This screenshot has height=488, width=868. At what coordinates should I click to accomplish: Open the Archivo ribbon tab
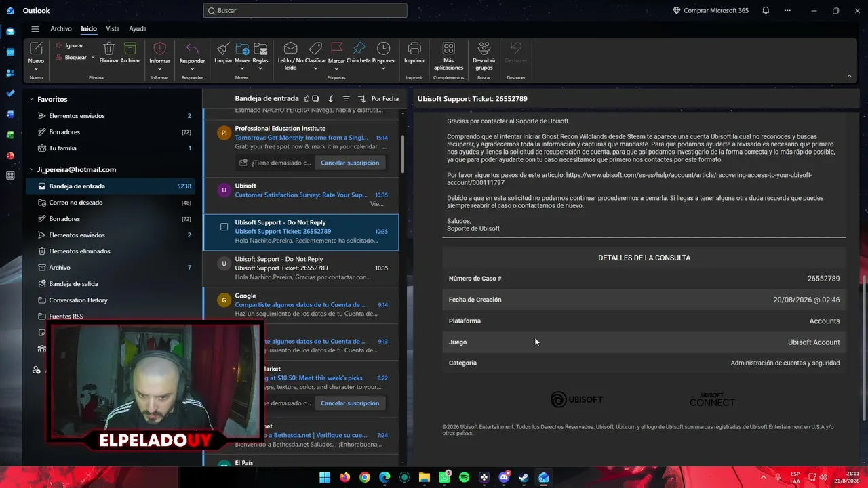[61, 28]
